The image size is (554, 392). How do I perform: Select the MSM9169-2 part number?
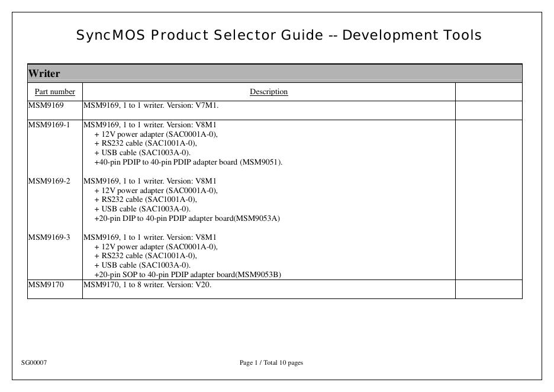pyautogui.click(x=49, y=181)
